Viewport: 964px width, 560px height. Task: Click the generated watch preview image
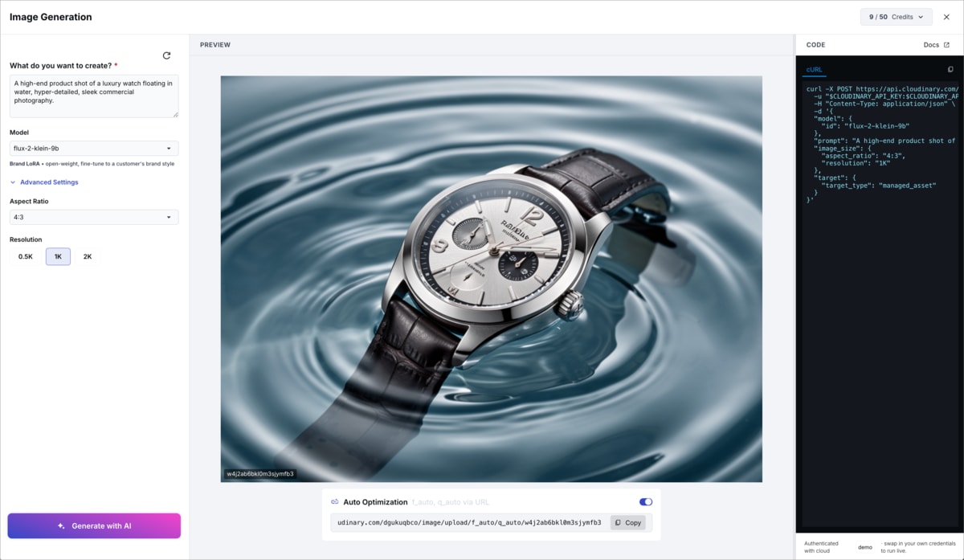coord(492,279)
